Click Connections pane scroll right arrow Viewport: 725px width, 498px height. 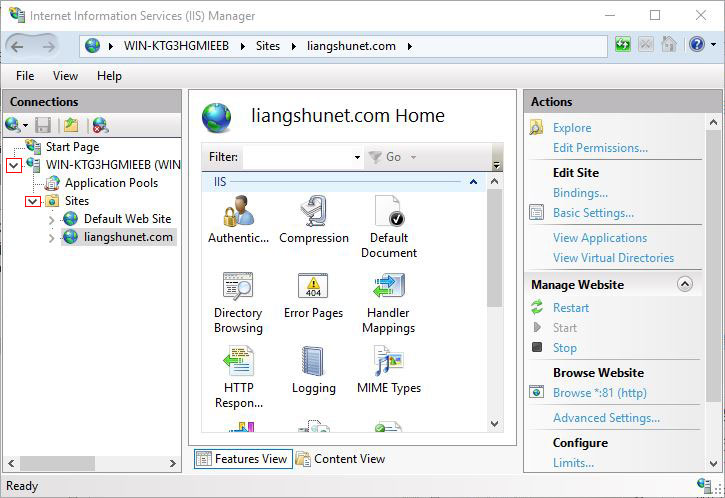[x=172, y=463]
